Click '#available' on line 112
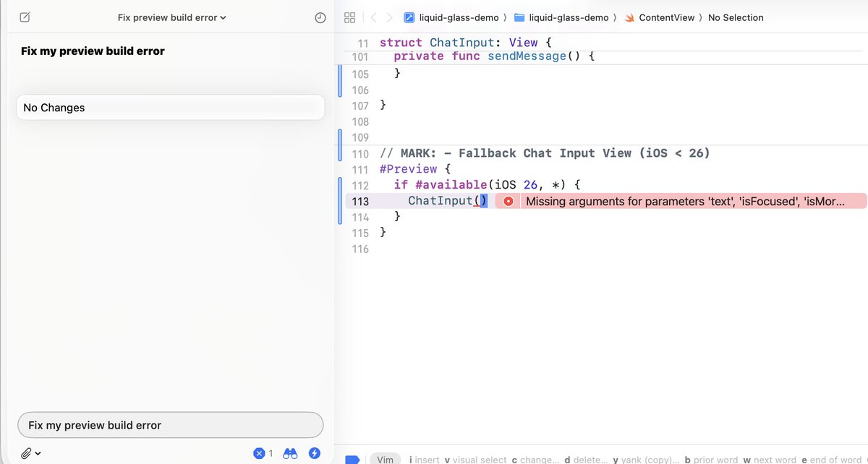Screen dimensions: 868x464 click(x=451, y=185)
